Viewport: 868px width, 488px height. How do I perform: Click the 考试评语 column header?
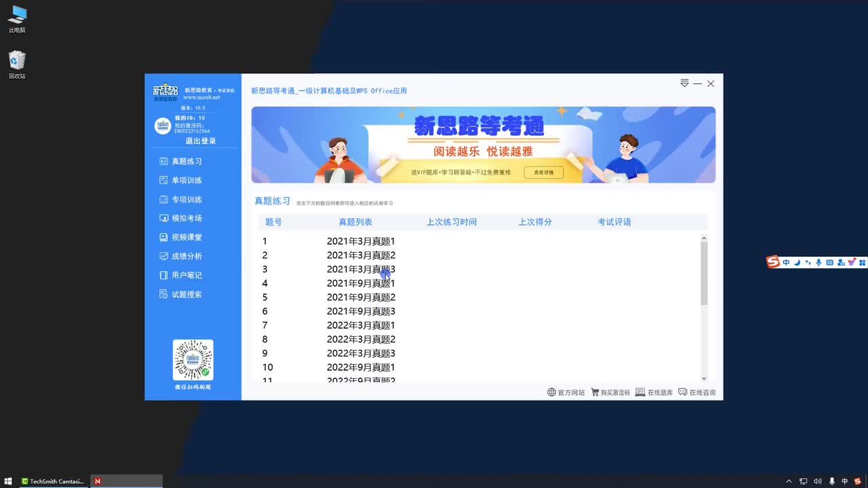614,222
